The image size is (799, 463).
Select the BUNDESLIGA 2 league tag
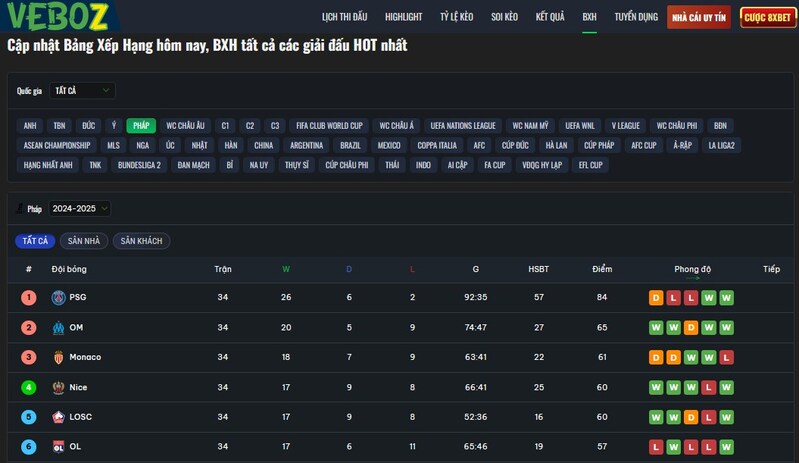point(139,165)
